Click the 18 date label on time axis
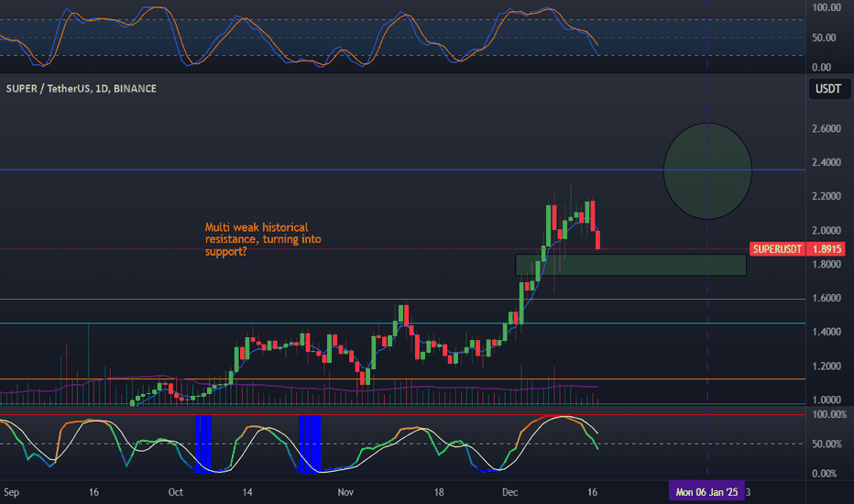854x504 pixels. point(438,492)
